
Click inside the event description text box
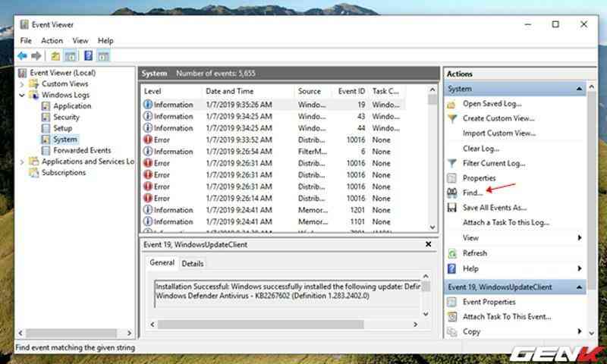[288, 293]
